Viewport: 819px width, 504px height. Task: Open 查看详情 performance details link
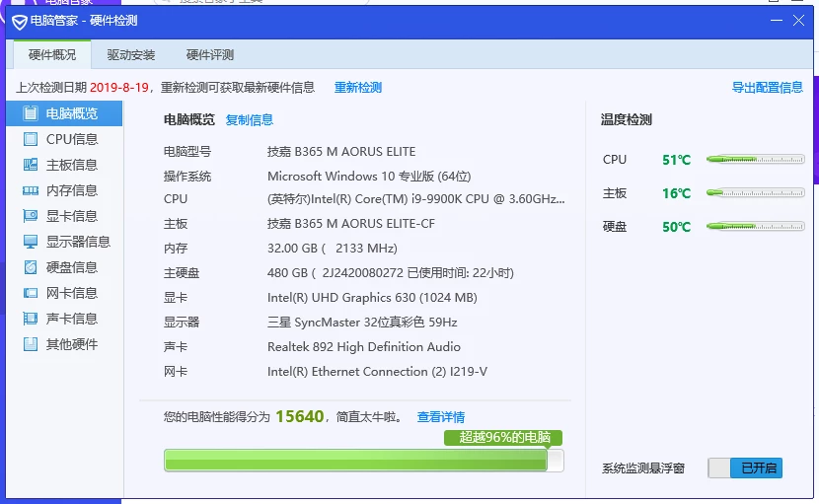[x=441, y=417]
